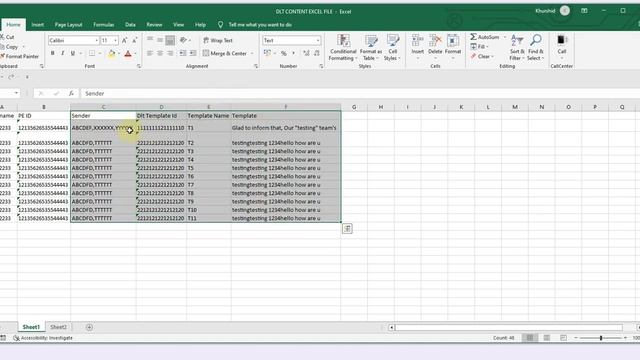Click the Accessibility: Investigate status entry

(43, 338)
